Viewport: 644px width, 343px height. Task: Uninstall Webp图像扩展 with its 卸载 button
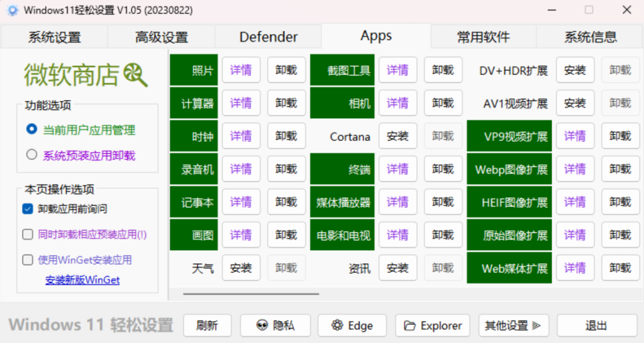coord(620,168)
